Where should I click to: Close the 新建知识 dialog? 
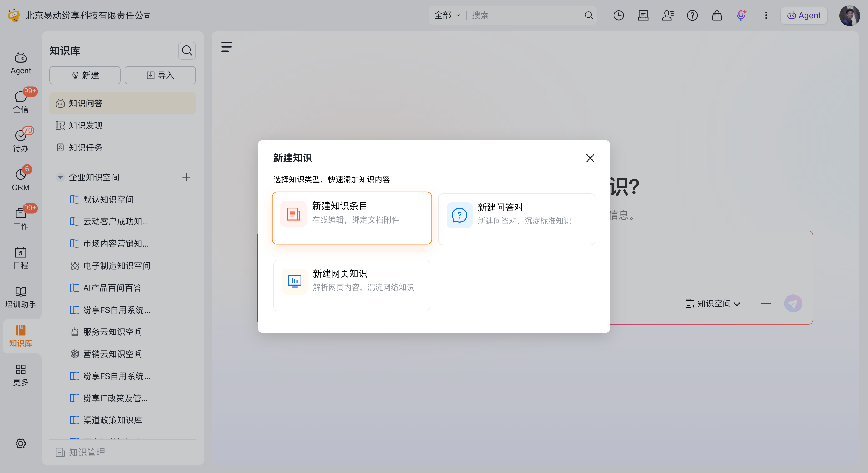pos(590,158)
